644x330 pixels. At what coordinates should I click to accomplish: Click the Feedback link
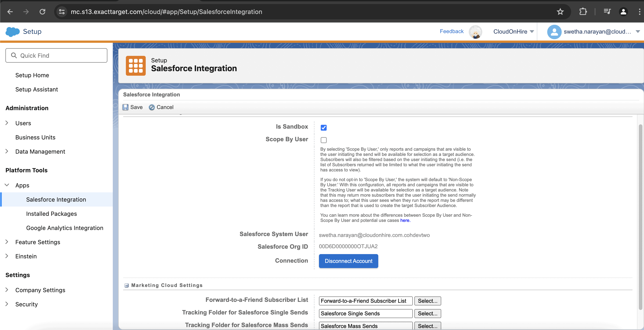(x=452, y=31)
